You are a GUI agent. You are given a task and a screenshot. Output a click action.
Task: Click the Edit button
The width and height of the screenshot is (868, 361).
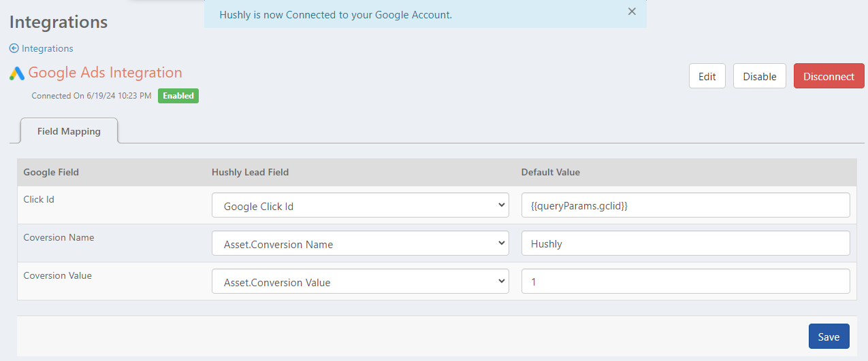(707, 76)
